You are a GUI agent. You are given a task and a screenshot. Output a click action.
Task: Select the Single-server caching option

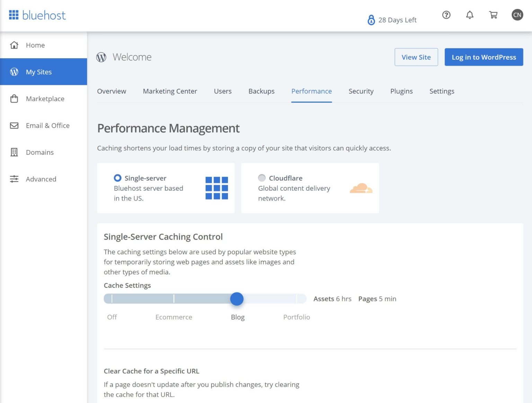(x=118, y=178)
